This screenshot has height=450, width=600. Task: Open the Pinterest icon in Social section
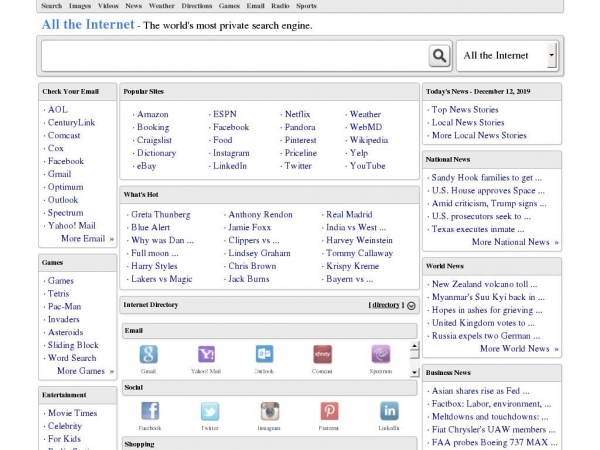point(329,411)
